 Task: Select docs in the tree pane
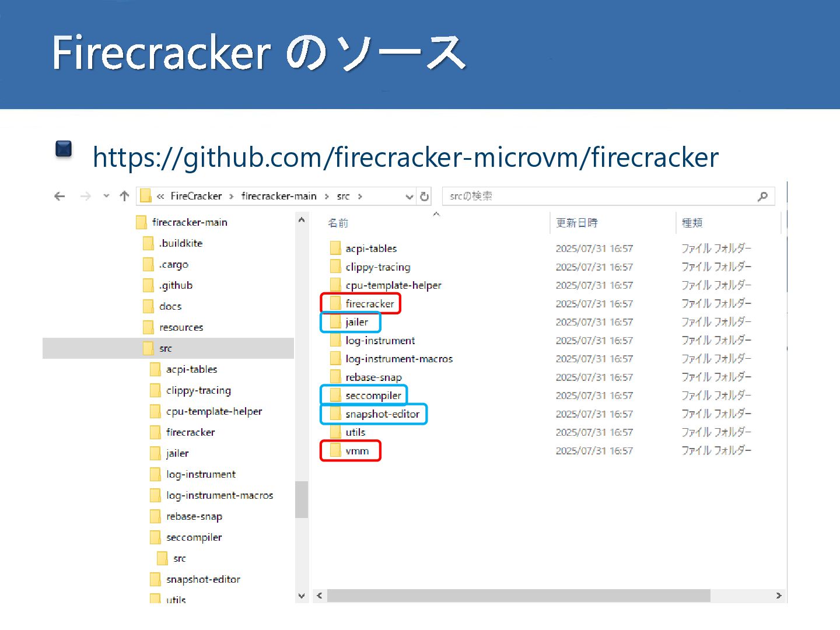tap(170, 306)
